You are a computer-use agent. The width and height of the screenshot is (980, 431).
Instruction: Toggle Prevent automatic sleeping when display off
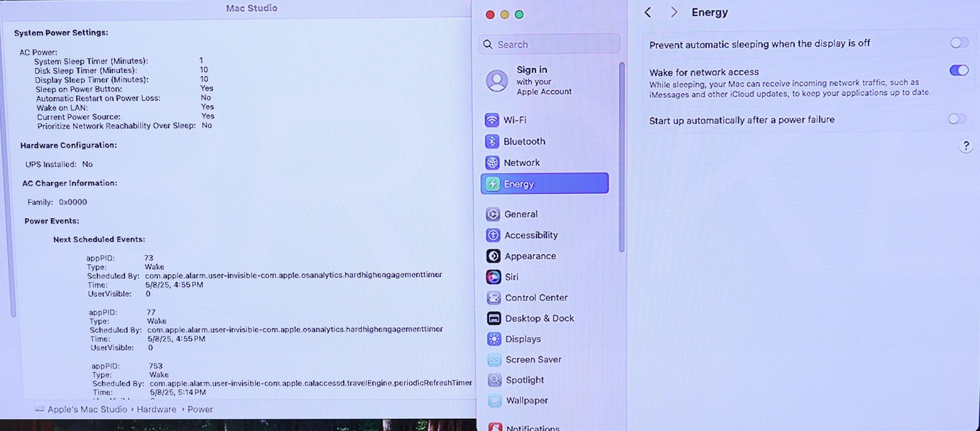pyautogui.click(x=959, y=42)
